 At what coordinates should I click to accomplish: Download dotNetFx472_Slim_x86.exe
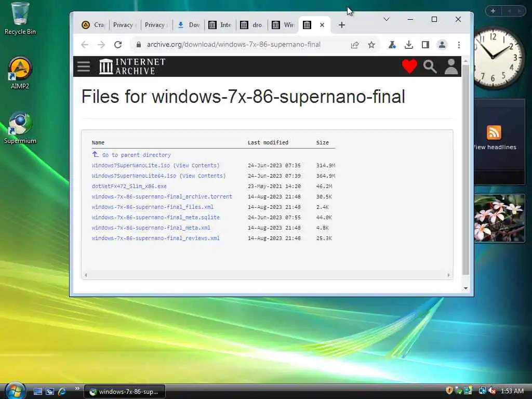129,187
